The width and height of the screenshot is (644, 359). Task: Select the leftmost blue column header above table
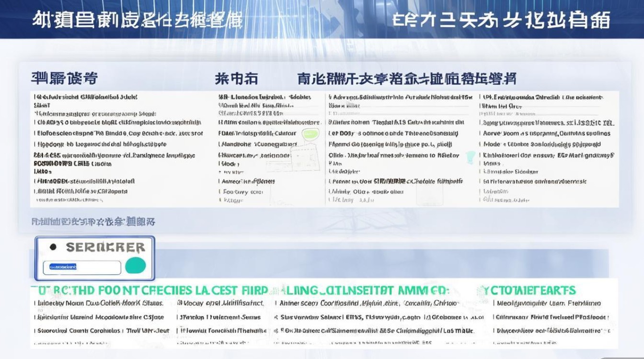pos(64,79)
